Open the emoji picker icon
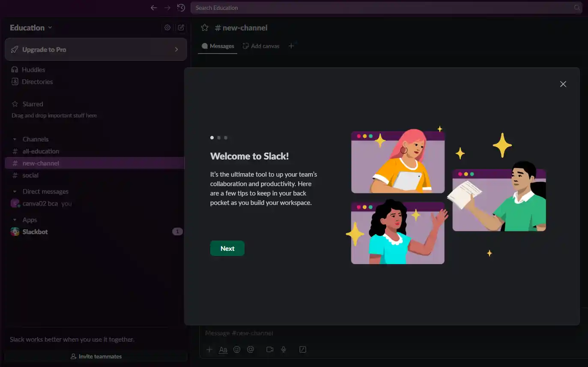Viewport: 588px width, 367px height. 237,349
